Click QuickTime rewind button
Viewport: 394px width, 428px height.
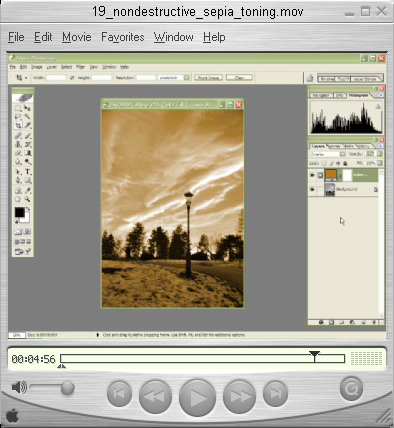(x=155, y=397)
